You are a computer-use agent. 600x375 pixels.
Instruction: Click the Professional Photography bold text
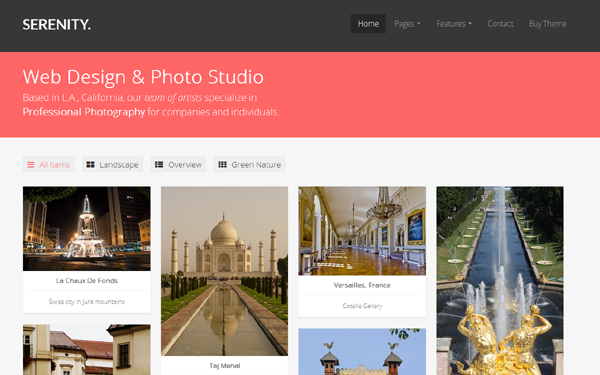pos(84,112)
